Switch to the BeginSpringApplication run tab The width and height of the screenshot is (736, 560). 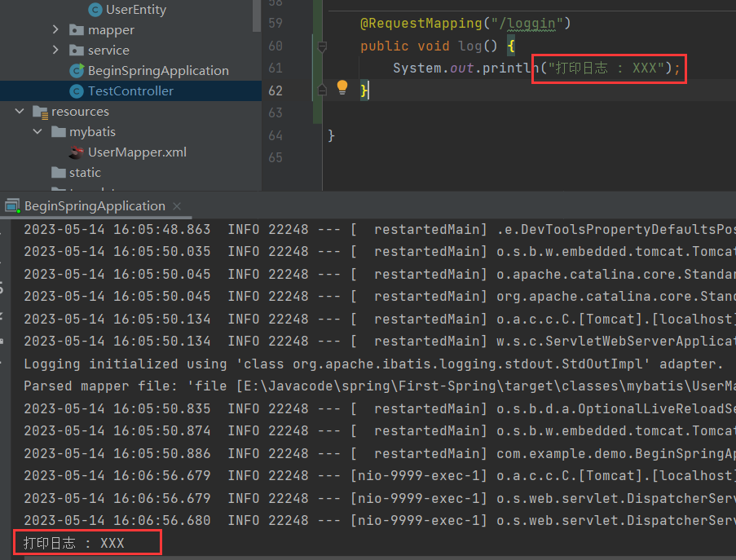(x=95, y=206)
